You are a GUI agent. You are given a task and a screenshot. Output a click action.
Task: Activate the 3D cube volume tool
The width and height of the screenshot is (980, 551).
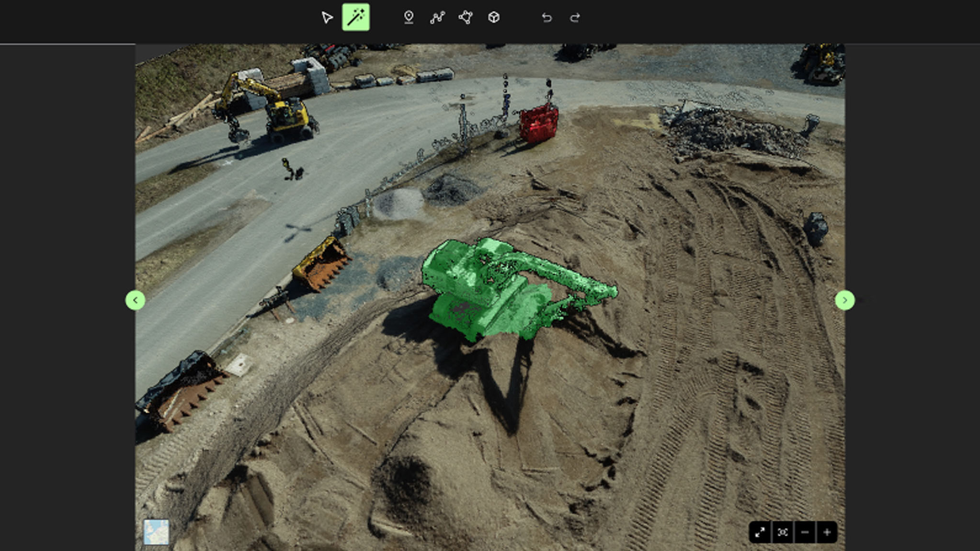tap(494, 18)
